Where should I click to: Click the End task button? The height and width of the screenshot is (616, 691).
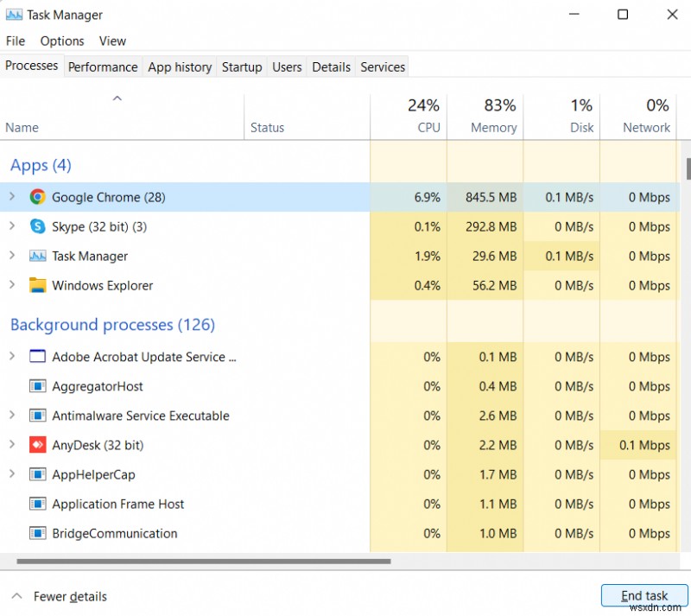[644, 596]
